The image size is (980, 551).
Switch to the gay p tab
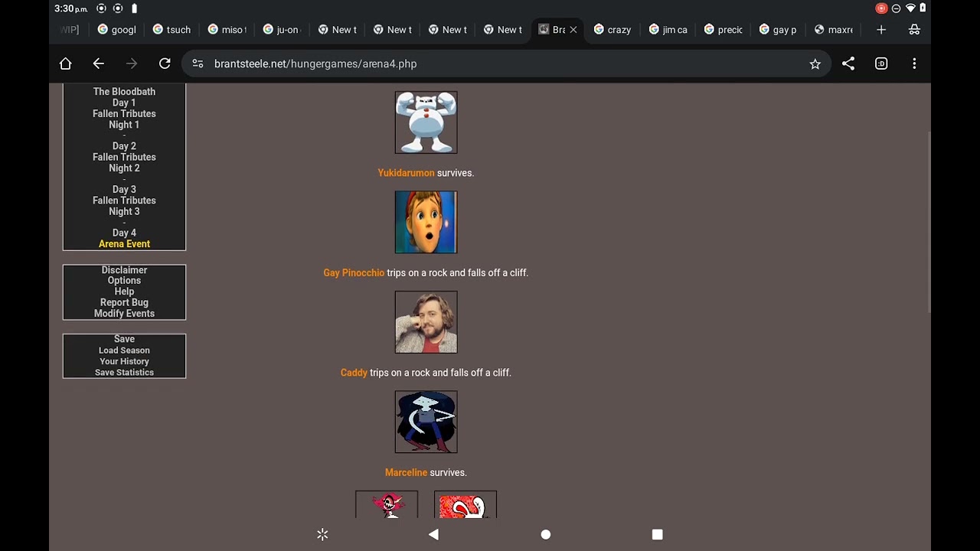(779, 30)
